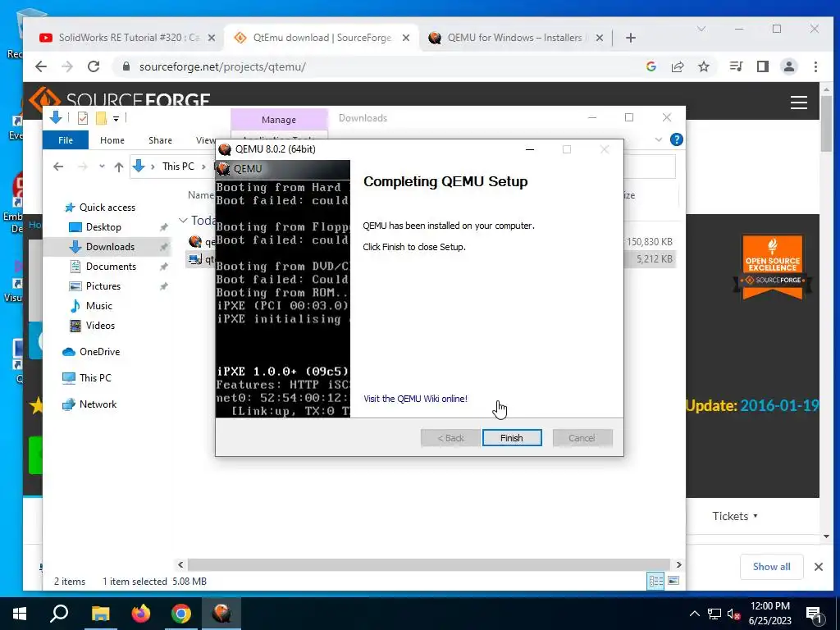Click Explorer horizontal scrollbar
The width and height of the screenshot is (840, 630).
[428, 564]
